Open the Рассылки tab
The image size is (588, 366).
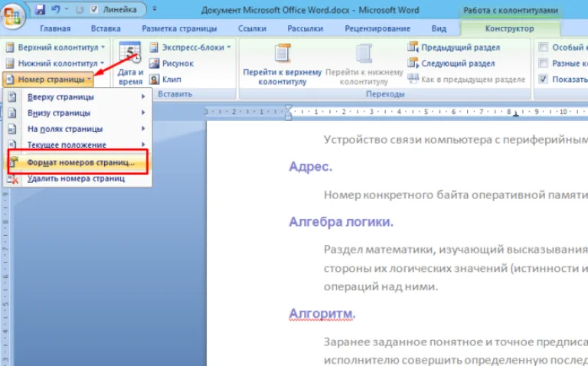[x=305, y=28]
